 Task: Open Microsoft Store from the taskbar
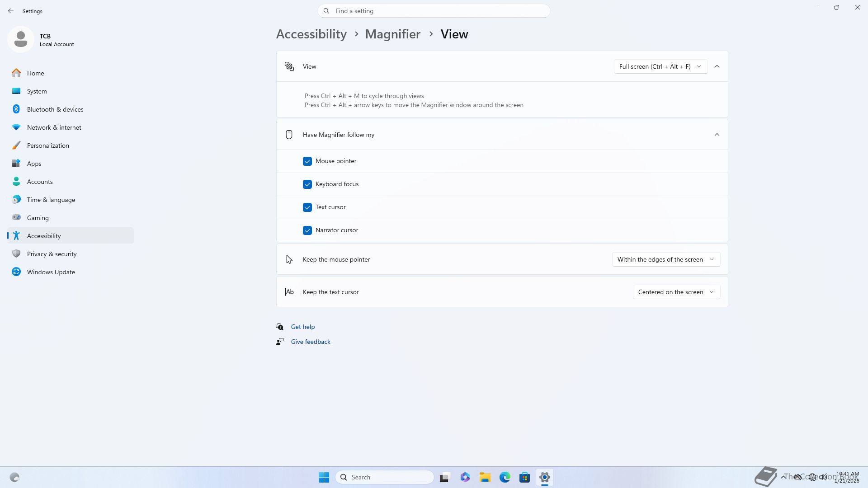pos(524,477)
